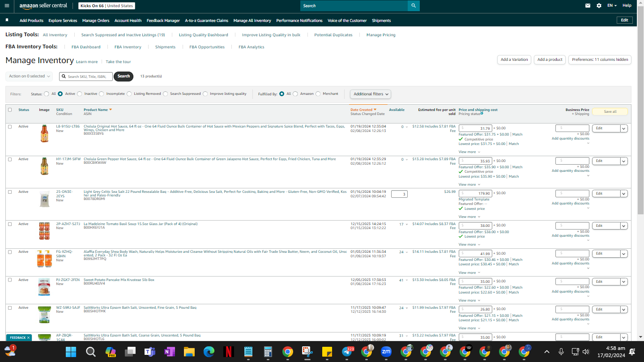644x362 pixels.
Task: Expand the Additional filters dropdown
Action: (371, 94)
